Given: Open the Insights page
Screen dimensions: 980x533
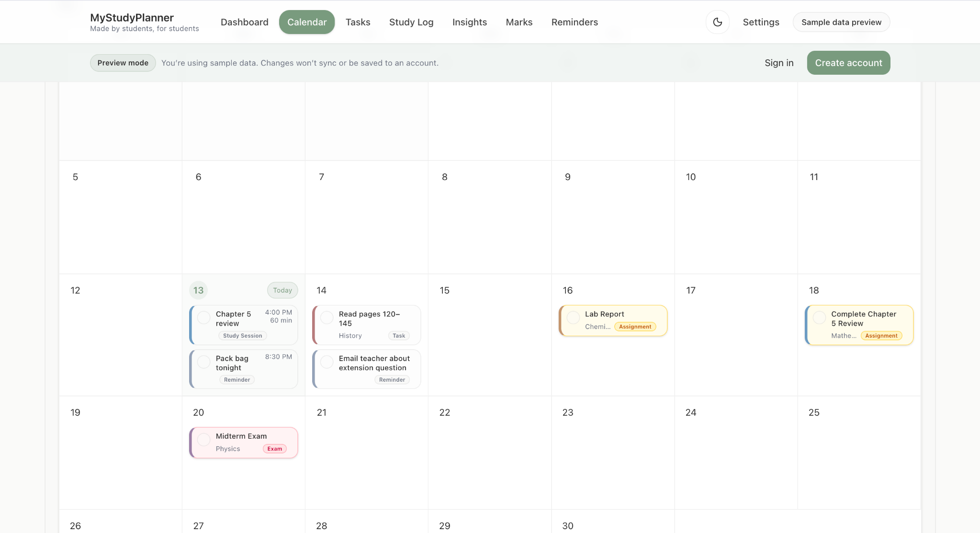Looking at the screenshot, I should pos(470,22).
